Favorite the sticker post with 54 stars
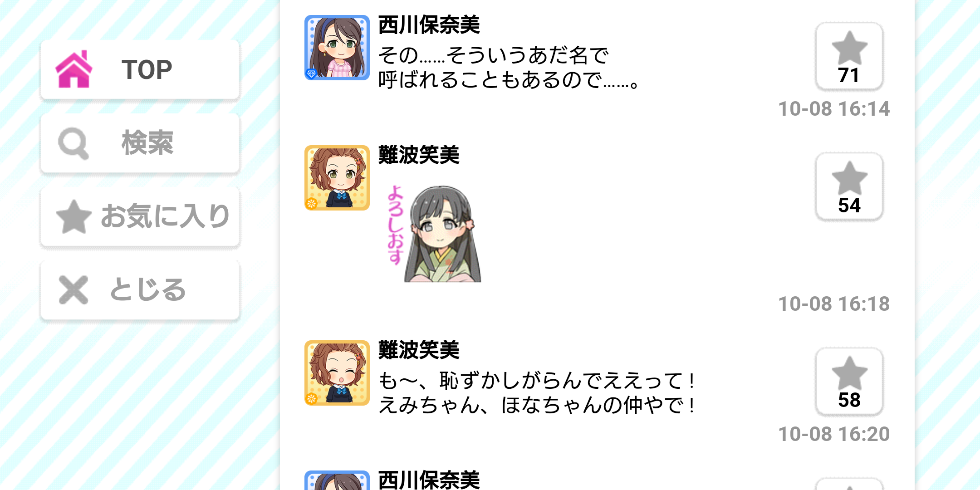This screenshot has height=490, width=980. point(849,186)
